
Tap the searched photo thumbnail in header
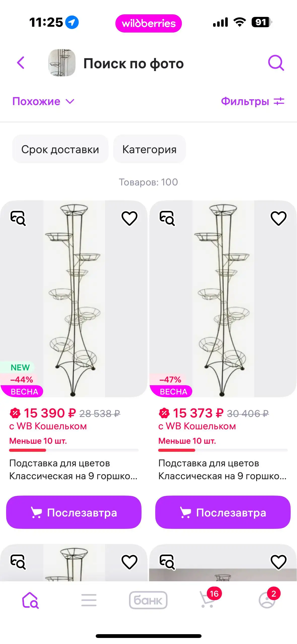coord(62,63)
